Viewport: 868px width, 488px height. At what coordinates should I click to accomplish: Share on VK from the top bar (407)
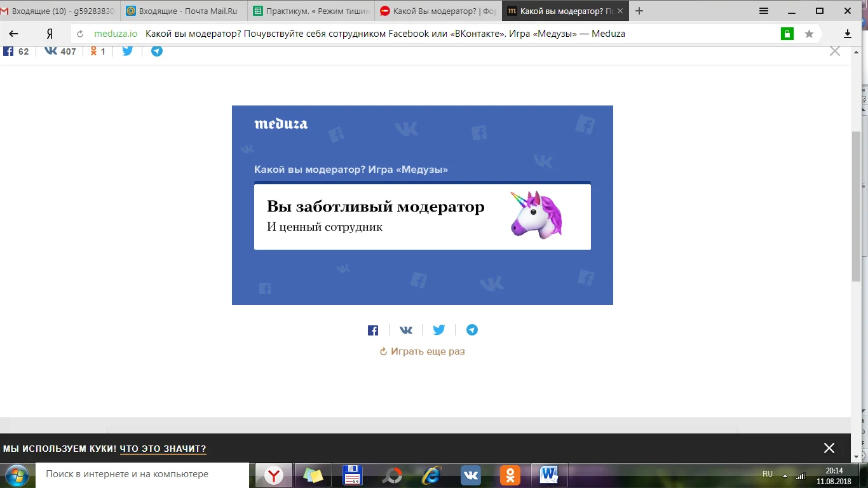[60, 51]
